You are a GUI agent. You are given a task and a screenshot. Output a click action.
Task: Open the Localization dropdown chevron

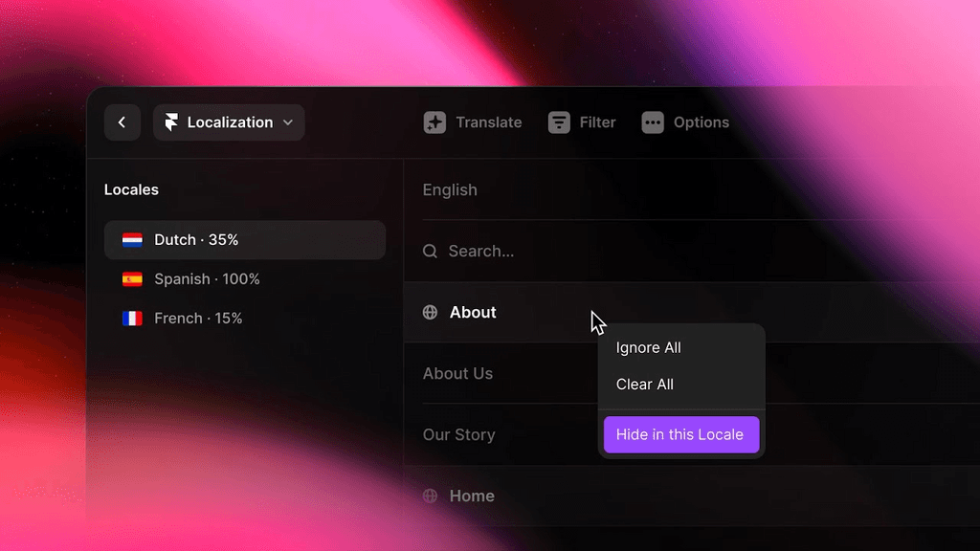288,122
